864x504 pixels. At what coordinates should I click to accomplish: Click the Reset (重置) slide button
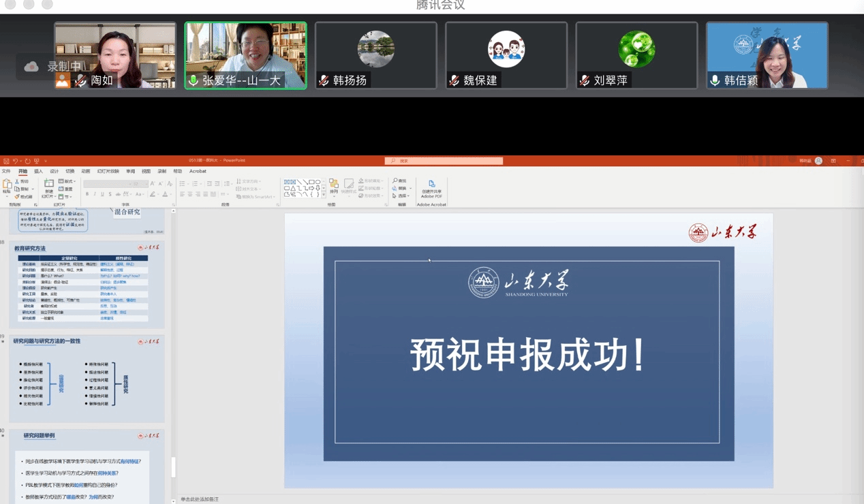pos(66,189)
